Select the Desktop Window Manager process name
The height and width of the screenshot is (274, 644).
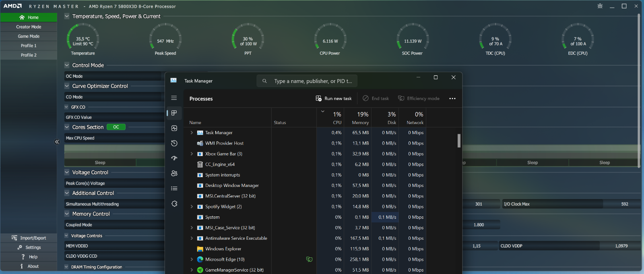(x=232, y=185)
